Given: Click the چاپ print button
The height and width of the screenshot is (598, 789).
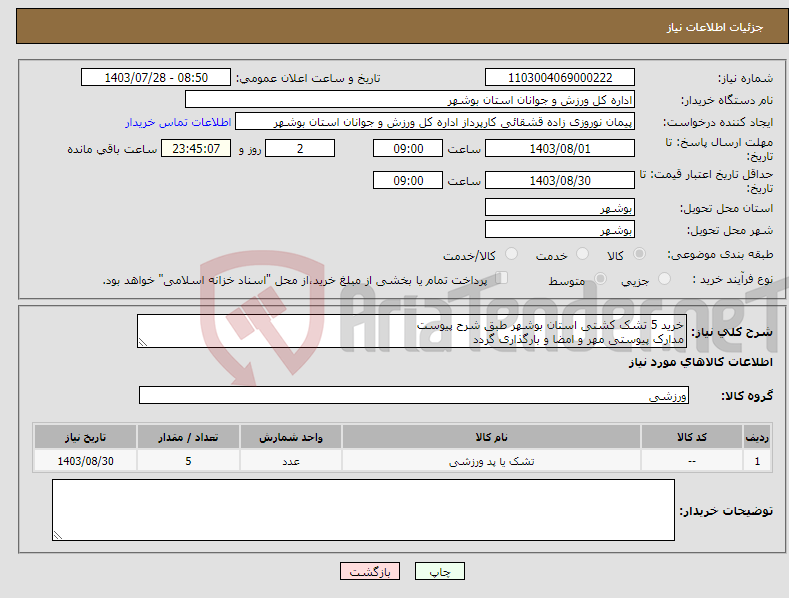Looking at the screenshot, I should 440,571.
